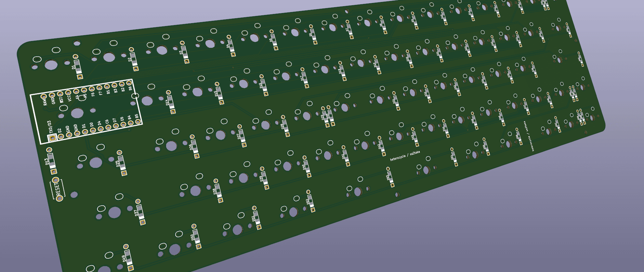Select the D25 diode footprint
The image size is (644, 272).
pos(122,163)
